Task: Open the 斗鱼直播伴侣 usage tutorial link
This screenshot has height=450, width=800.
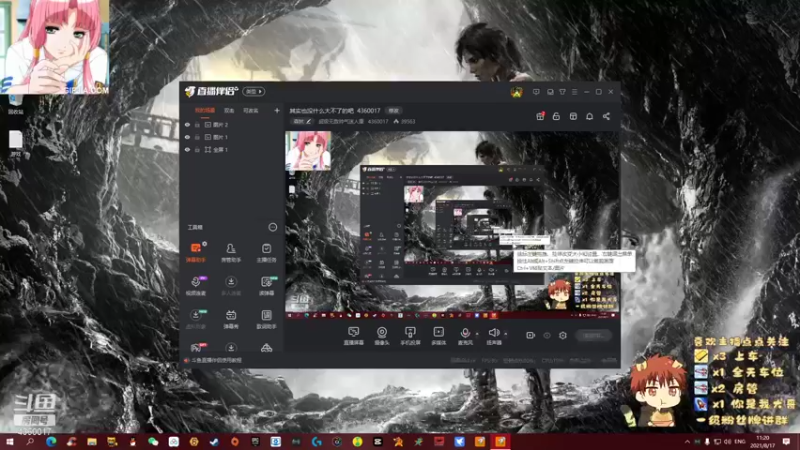Action: [217, 360]
